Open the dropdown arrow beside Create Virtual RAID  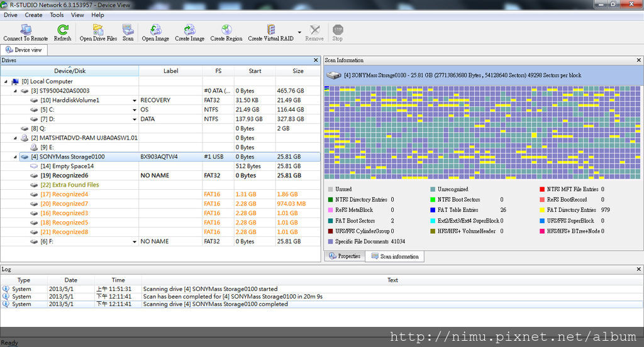[x=299, y=32]
